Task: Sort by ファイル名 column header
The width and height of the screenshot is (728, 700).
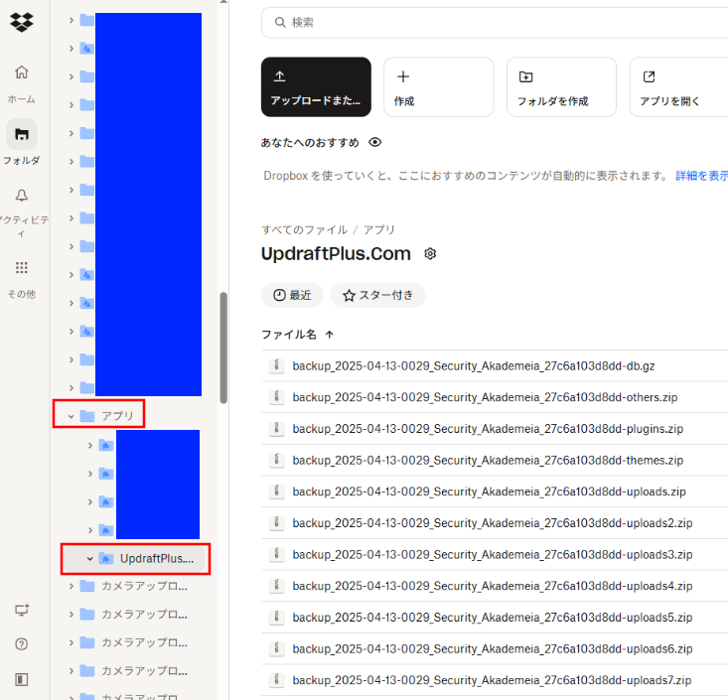Action: pos(289,335)
